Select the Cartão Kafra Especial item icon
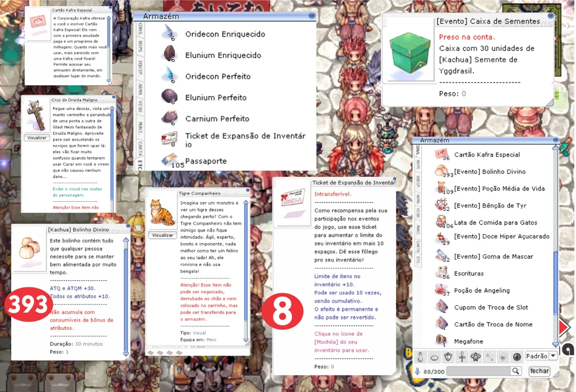Image resolution: width=576 pixels, height=392 pixels. coord(441,154)
